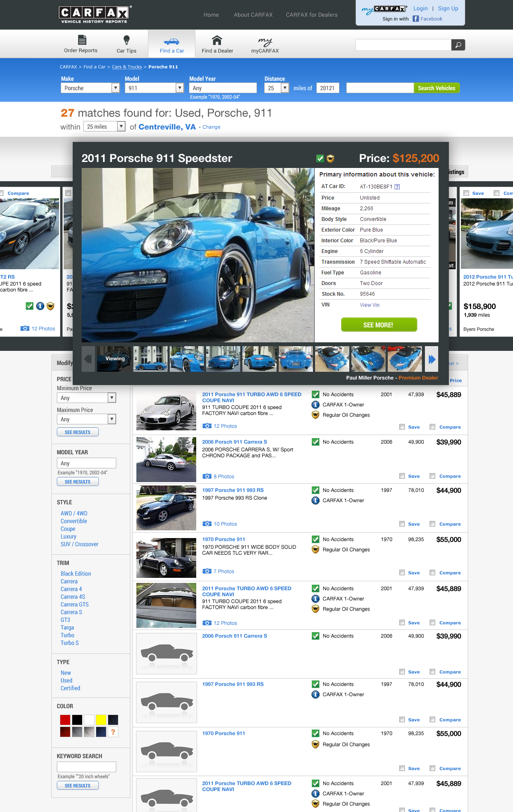Click the Sign Up link
Viewport: 513px width, 812px height.
click(x=448, y=8)
